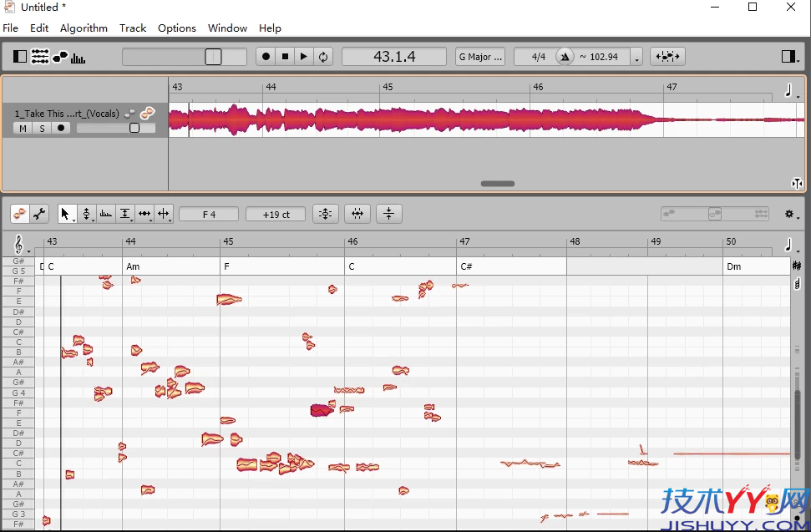
Task: Open the Leveling macro
Action: 388,214
